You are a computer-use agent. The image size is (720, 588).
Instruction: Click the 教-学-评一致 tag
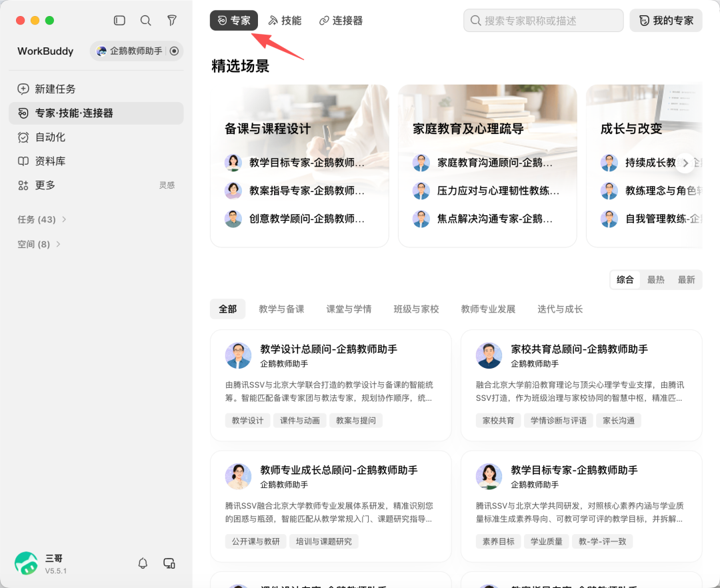coord(603,541)
